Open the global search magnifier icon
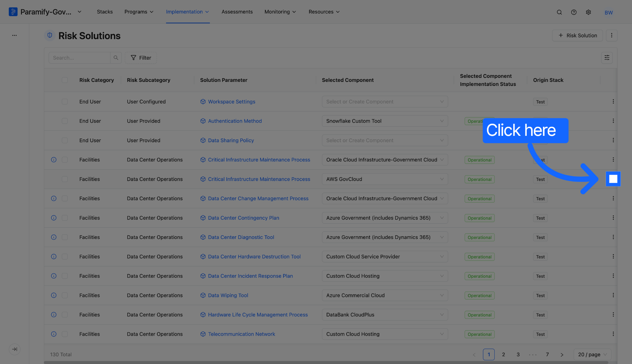Viewport: 632px width, 364px height. tap(559, 12)
